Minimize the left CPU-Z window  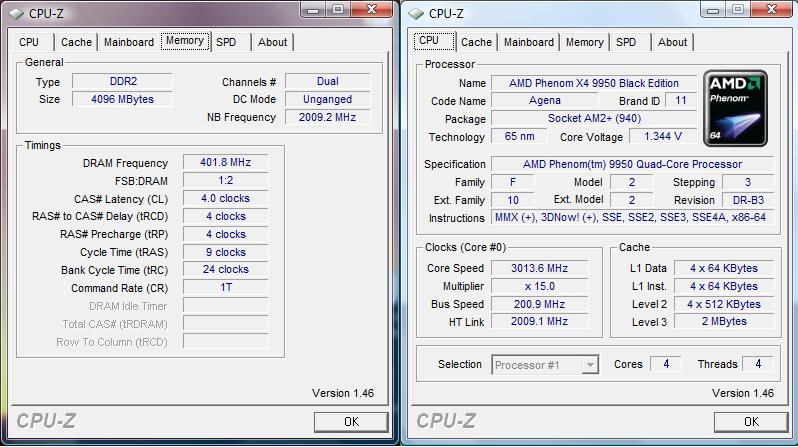click(x=313, y=9)
